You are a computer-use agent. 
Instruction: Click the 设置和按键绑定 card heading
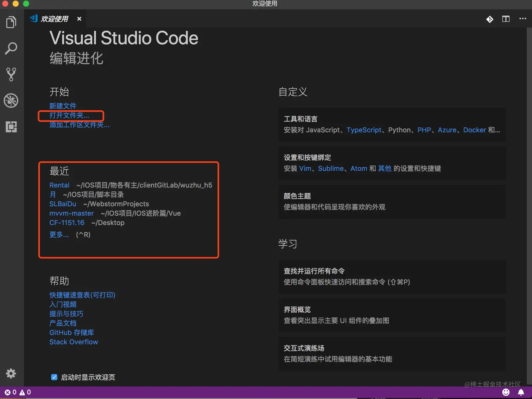307,157
